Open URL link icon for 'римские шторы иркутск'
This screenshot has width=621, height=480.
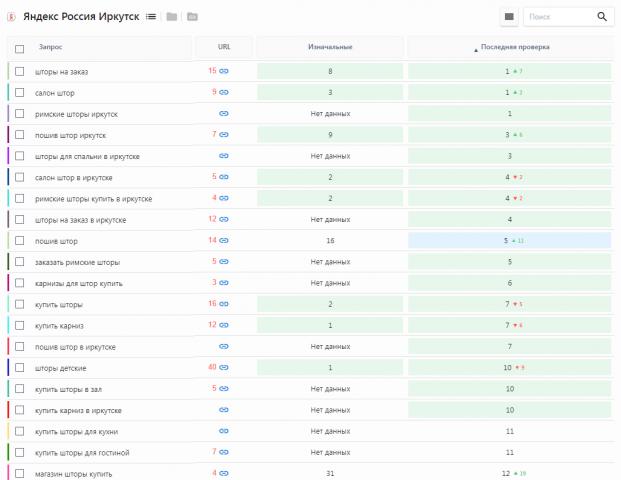[x=224, y=113]
